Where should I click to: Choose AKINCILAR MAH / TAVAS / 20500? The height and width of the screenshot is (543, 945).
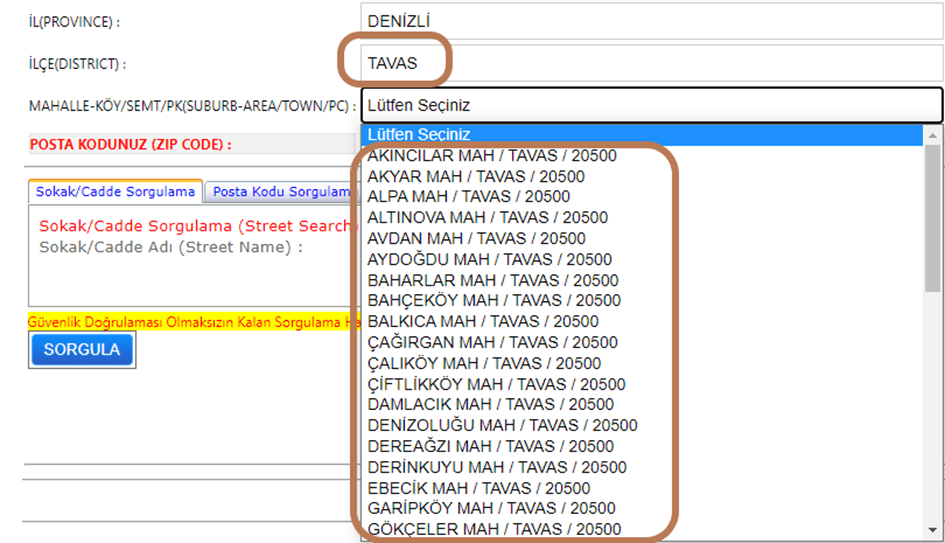coord(492,156)
